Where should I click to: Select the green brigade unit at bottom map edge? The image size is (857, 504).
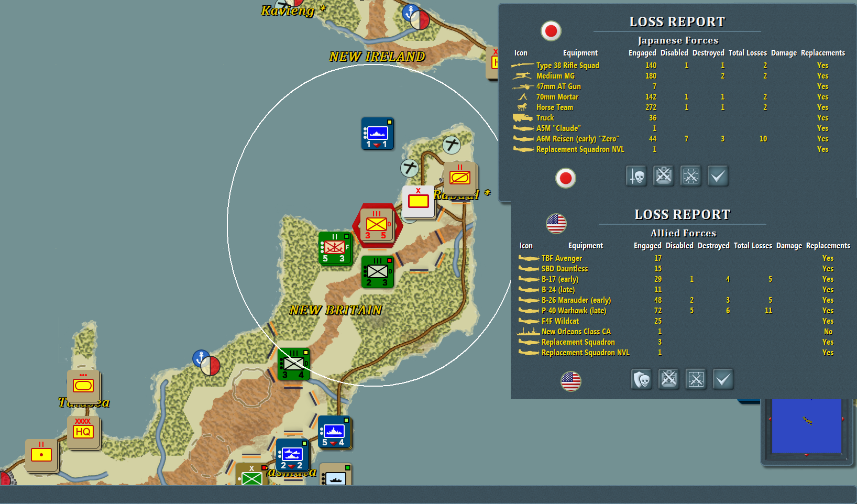click(252, 474)
